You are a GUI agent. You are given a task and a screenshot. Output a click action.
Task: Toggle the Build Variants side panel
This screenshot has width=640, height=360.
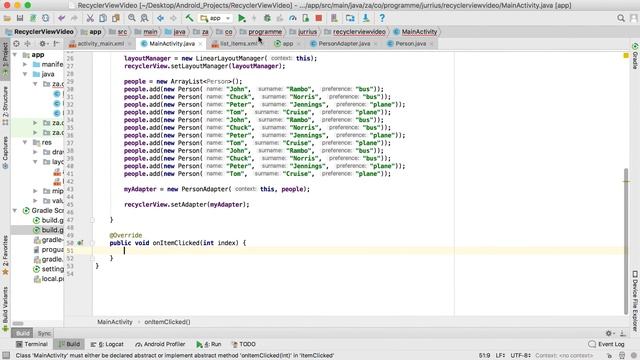point(5,308)
